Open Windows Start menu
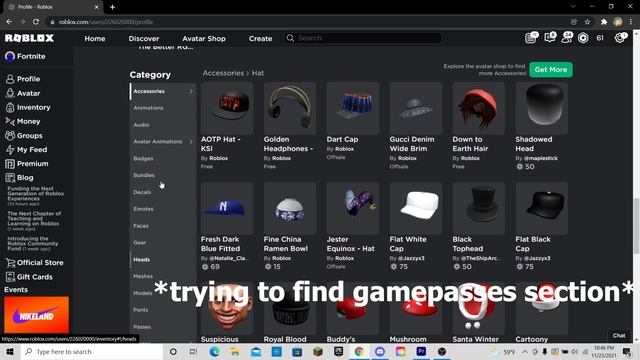The width and height of the screenshot is (640, 360). (x=10, y=351)
